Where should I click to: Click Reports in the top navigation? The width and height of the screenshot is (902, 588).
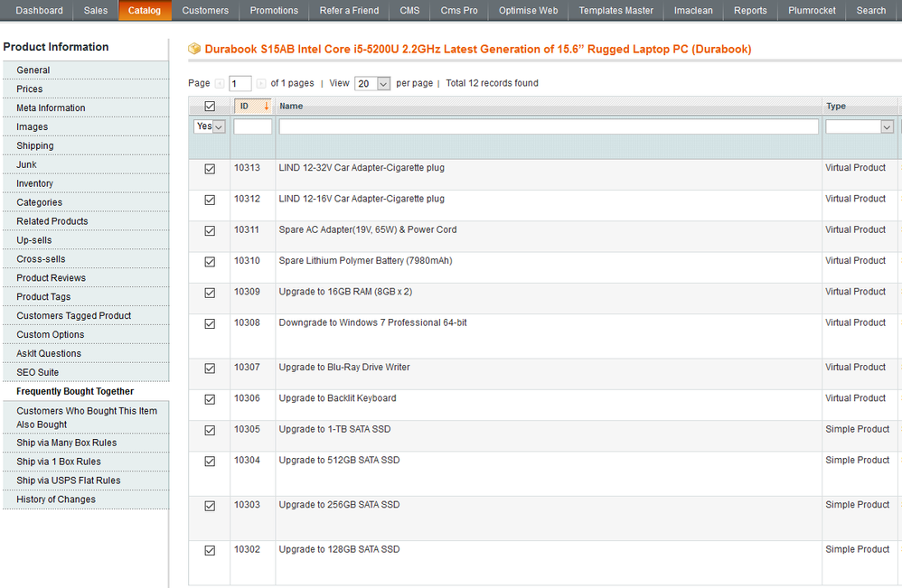tap(750, 11)
